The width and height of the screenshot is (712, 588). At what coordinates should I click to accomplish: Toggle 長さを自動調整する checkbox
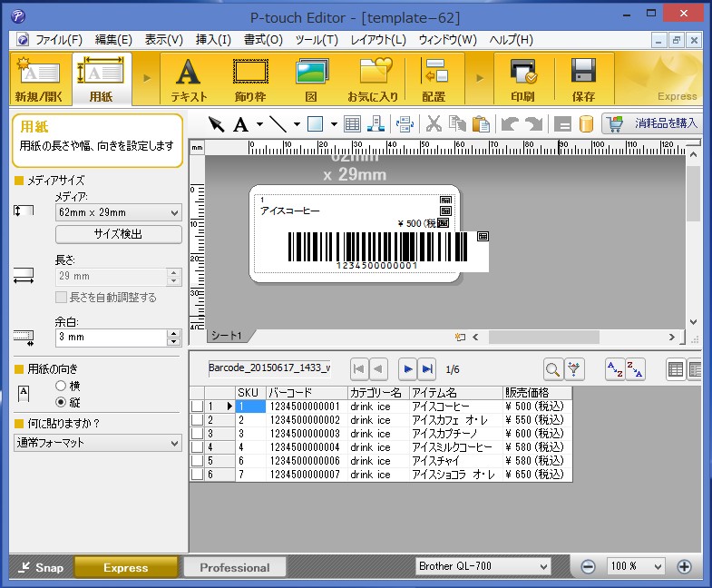[x=62, y=298]
